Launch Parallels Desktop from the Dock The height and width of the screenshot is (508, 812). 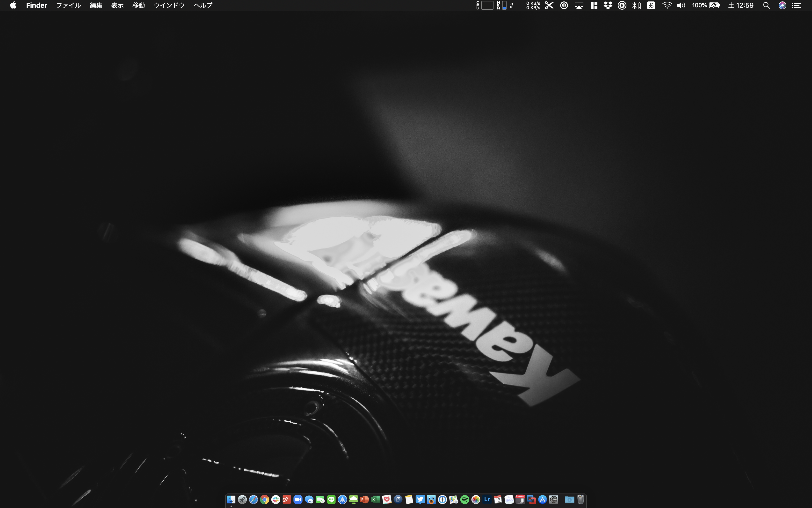coord(520,500)
